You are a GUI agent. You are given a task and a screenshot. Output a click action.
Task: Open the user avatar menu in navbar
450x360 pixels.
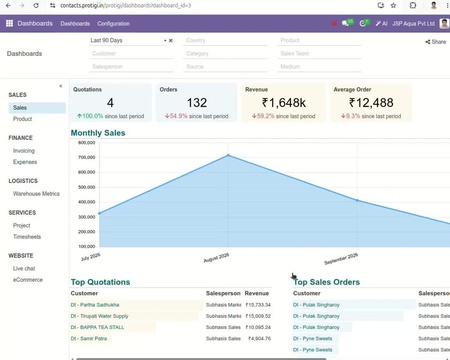(x=444, y=23)
